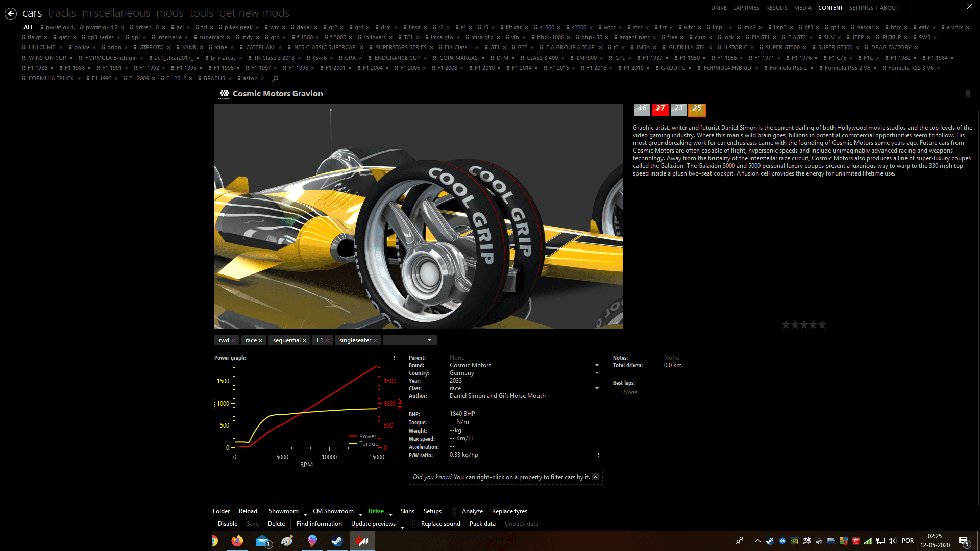Select red skin number 27
Viewport: 980px width, 551px height.
tap(660, 109)
